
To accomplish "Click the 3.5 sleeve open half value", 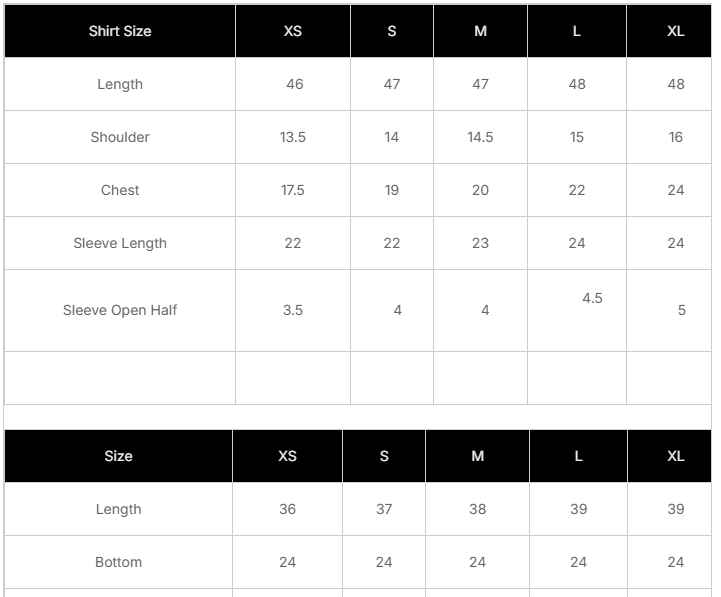I will click(x=293, y=310).
